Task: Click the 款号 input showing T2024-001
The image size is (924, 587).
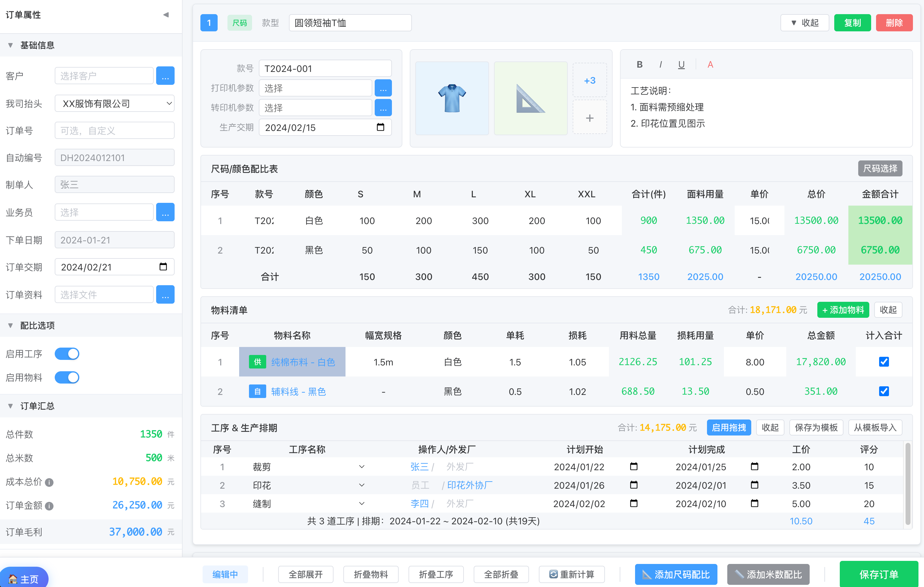Action: click(x=325, y=68)
